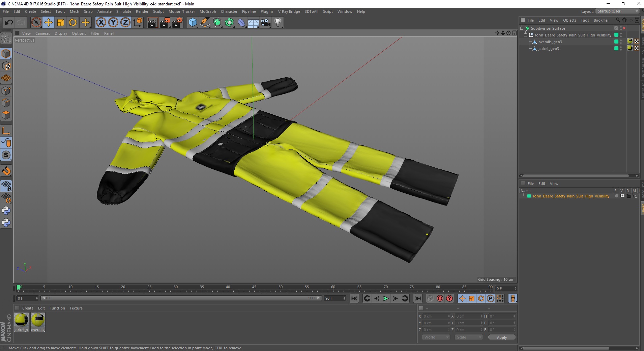The image size is (644, 351).
Task: Switch to Polygons mode
Action: tap(6, 115)
